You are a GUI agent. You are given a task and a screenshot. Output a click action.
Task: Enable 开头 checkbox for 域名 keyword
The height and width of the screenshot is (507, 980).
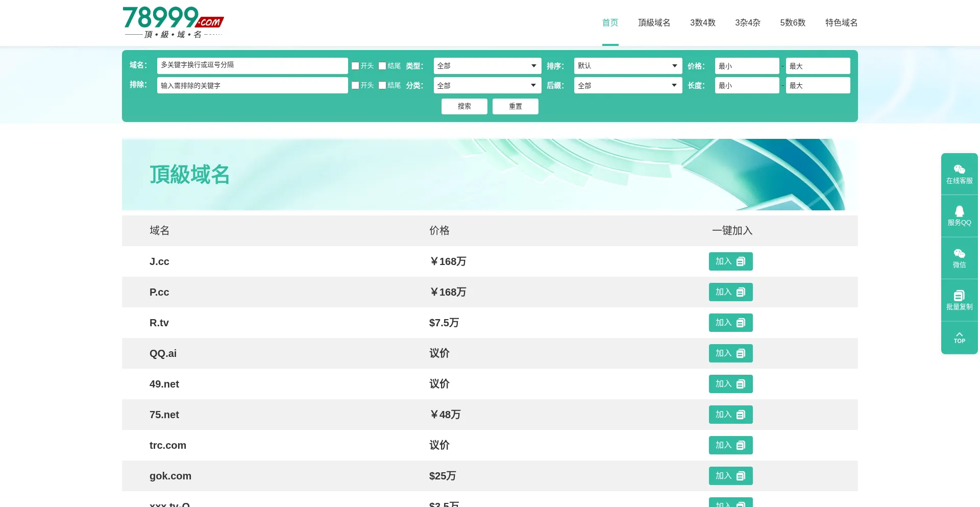click(x=355, y=66)
